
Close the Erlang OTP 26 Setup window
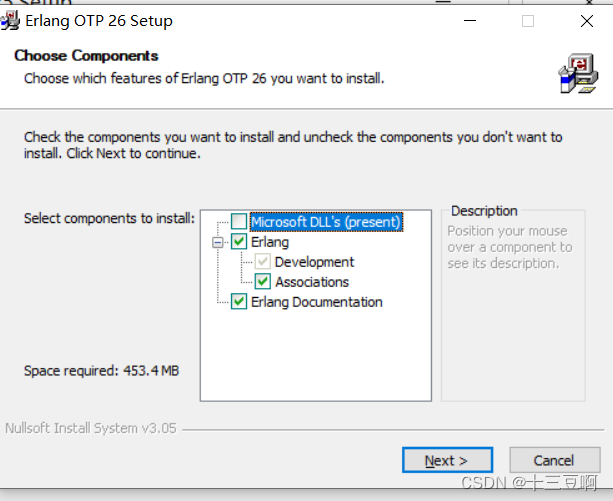coord(587,21)
